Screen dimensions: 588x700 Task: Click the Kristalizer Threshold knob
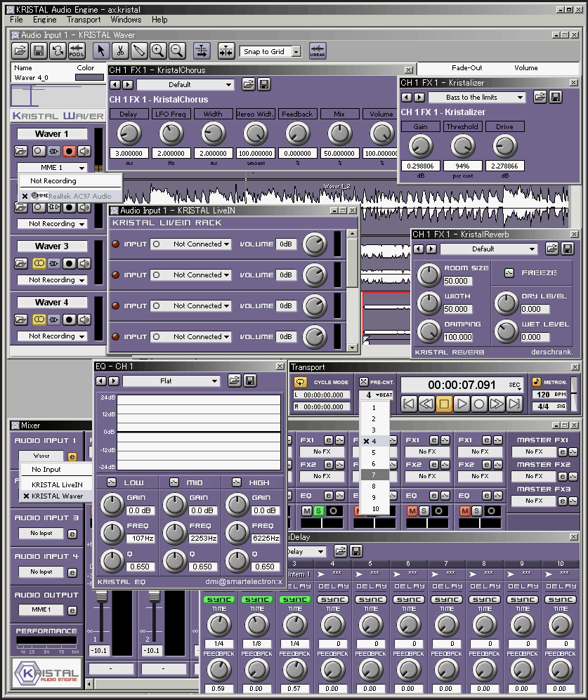pyautogui.click(x=462, y=146)
